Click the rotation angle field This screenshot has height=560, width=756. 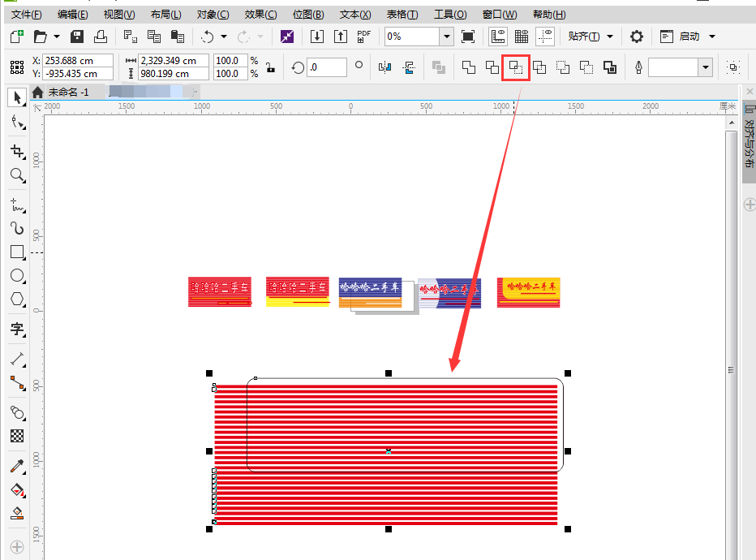pos(326,67)
